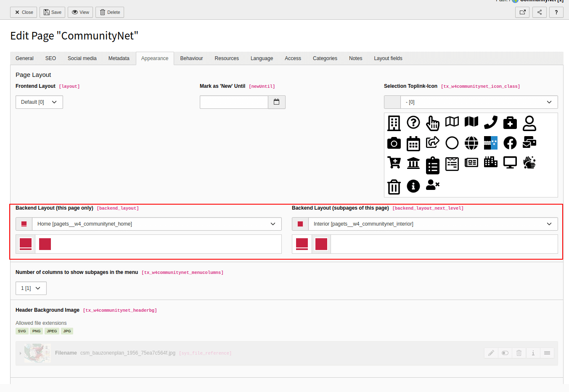Screen dimensions: 569x392
Task: Choose the columned landmark building icon
Action: pyautogui.click(x=413, y=163)
